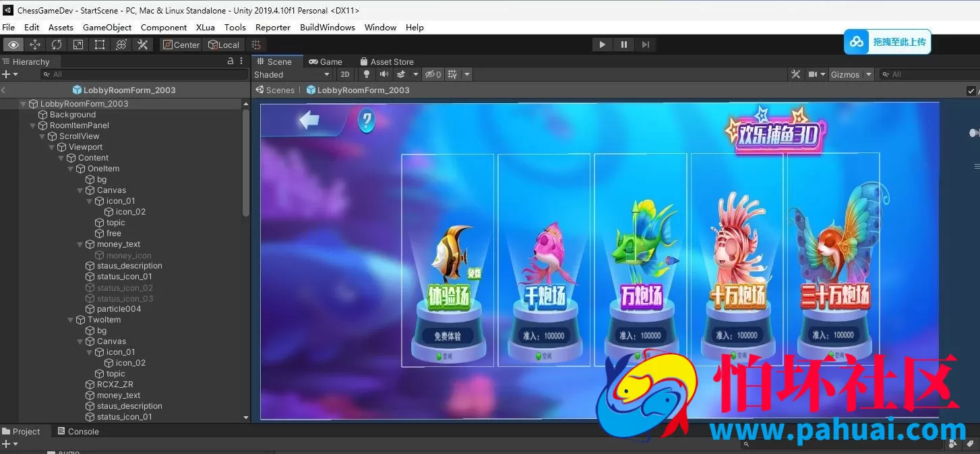Collapse TwoItem tree node
This screenshot has width=980, height=454.
click(70, 320)
